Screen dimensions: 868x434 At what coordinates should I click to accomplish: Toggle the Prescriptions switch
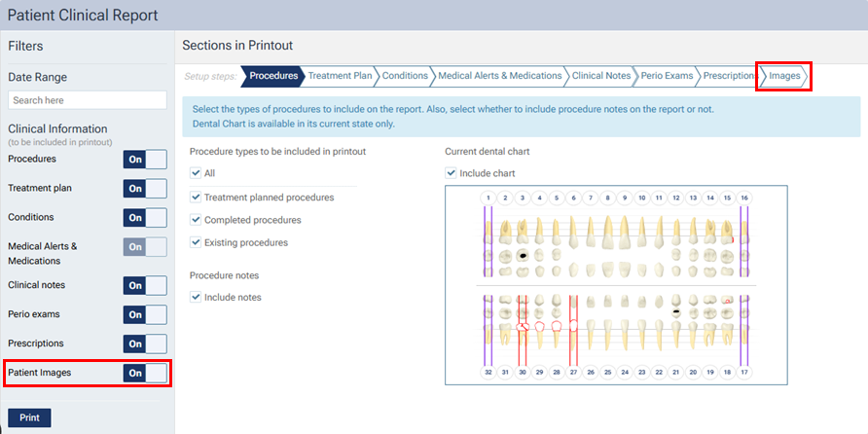[x=144, y=344]
